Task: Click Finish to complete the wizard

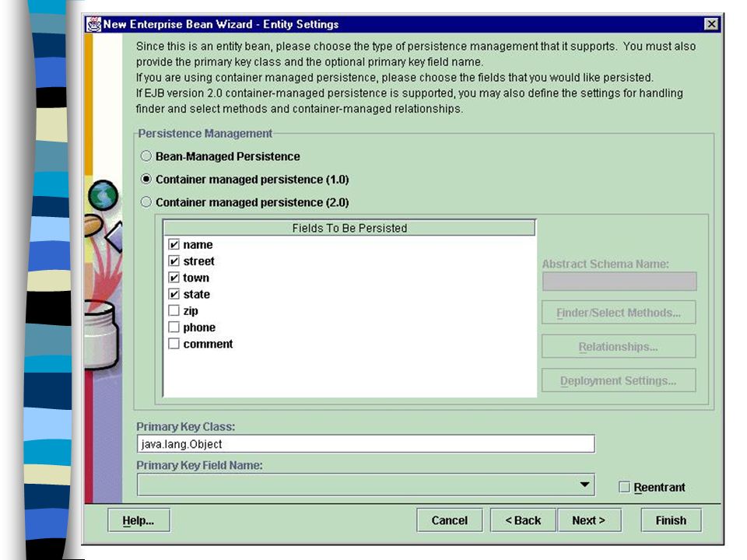Action: 671,520
